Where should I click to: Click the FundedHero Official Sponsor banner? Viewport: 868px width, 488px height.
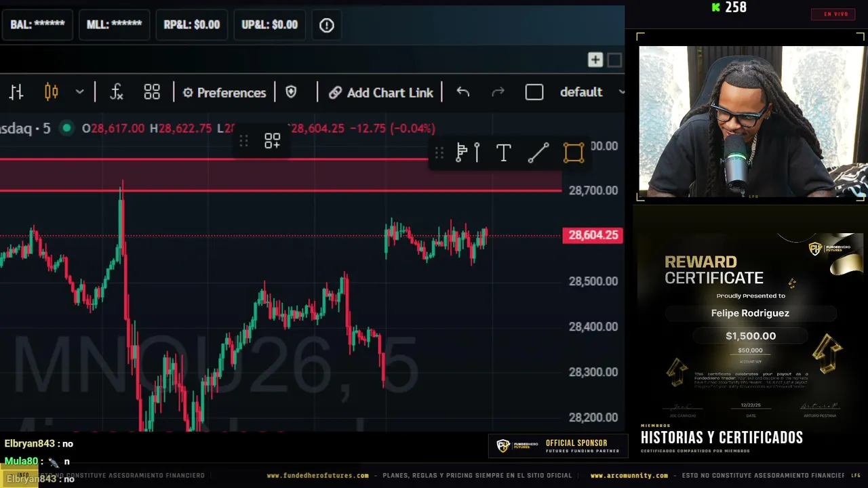(x=558, y=446)
